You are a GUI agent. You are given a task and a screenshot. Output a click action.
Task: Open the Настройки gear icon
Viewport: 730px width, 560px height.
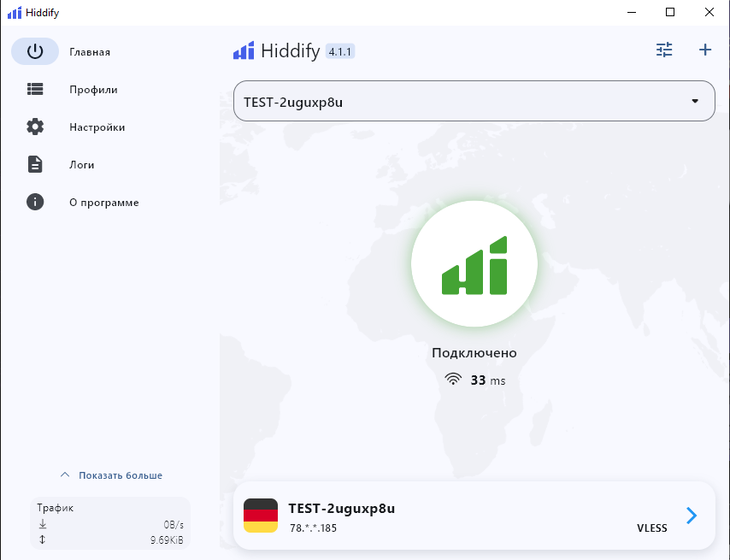tap(35, 127)
